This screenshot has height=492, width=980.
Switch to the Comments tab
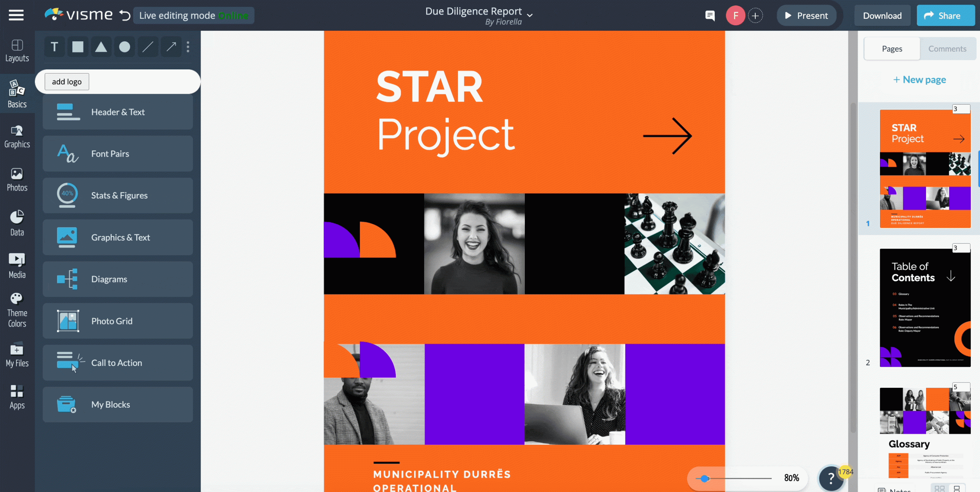tap(947, 48)
